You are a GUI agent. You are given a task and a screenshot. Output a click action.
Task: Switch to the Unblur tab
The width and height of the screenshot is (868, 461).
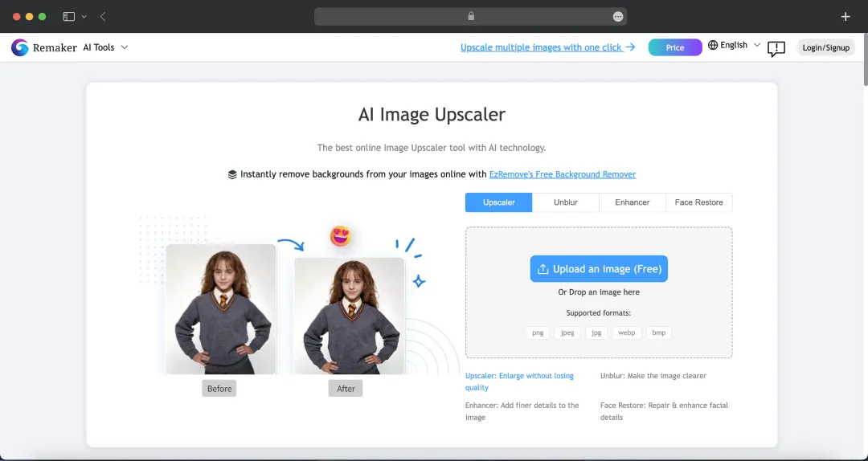(x=566, y=202)
